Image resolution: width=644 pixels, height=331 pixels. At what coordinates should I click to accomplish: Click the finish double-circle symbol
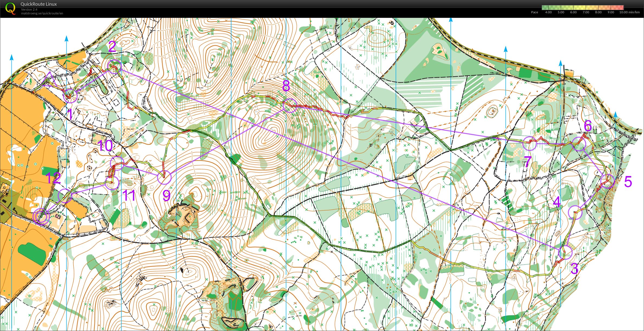tap(41, 217)
